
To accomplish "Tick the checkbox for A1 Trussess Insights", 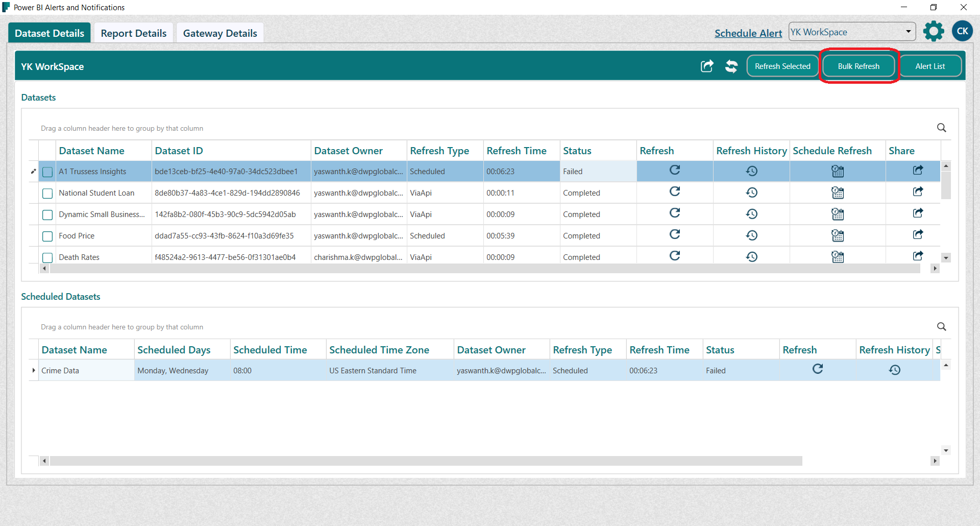I will [x=47, y=172].
